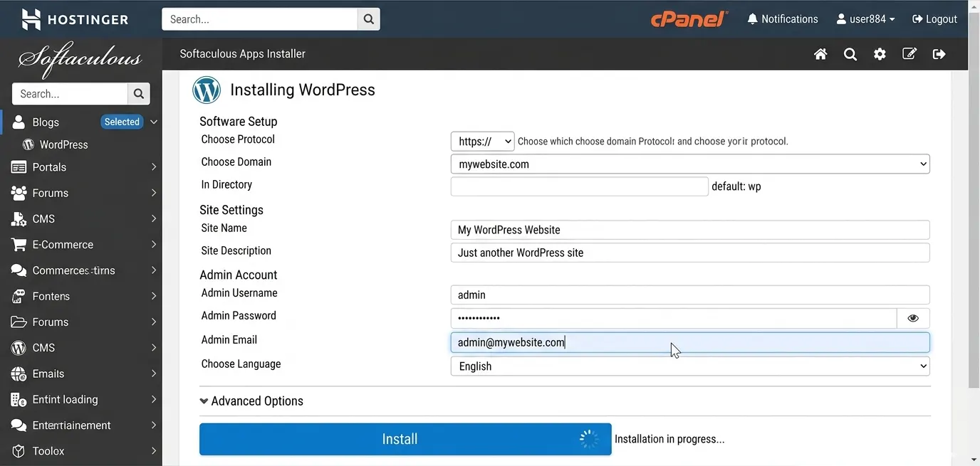
Task: Collapse the Blogs category chevron
Action: click(x=154, y=122)
